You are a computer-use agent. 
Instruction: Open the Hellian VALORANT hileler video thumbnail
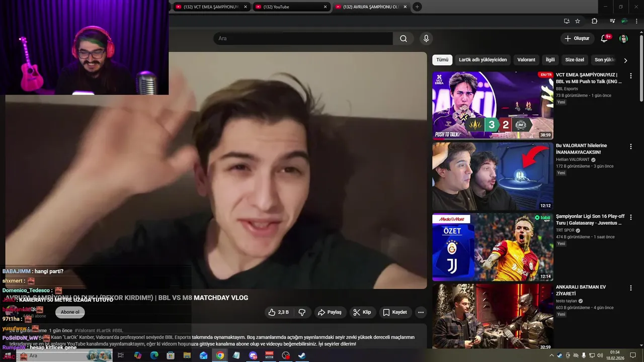(x=493, y=176)
